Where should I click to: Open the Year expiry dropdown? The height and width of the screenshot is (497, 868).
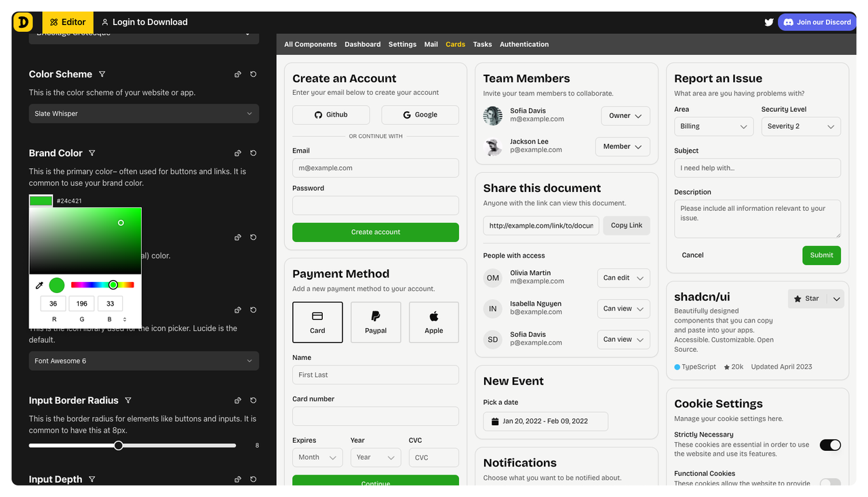tap(376, 458)
